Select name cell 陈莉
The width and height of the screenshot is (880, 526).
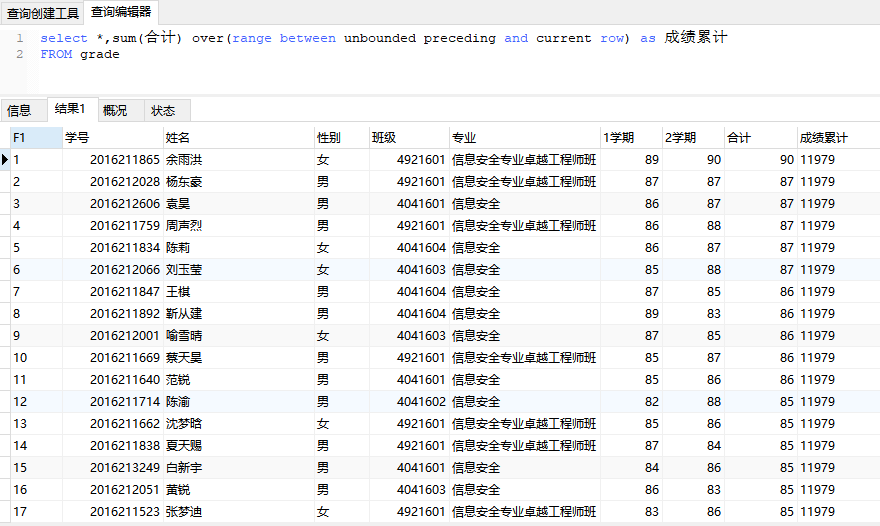pos(239,248)
